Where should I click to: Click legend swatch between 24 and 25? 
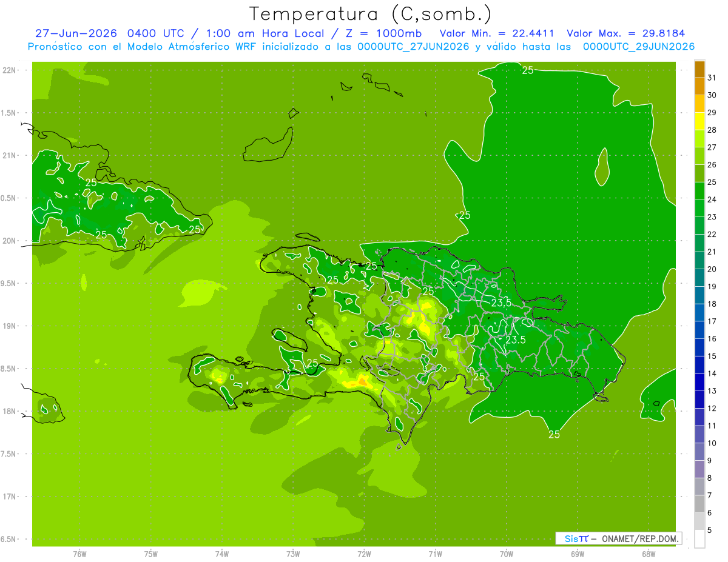coord(699,191)
